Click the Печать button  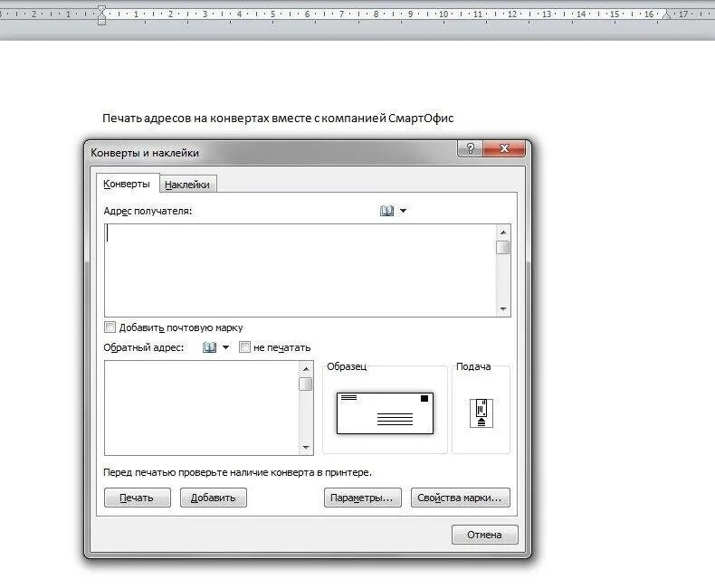click(x=138, y=498)
